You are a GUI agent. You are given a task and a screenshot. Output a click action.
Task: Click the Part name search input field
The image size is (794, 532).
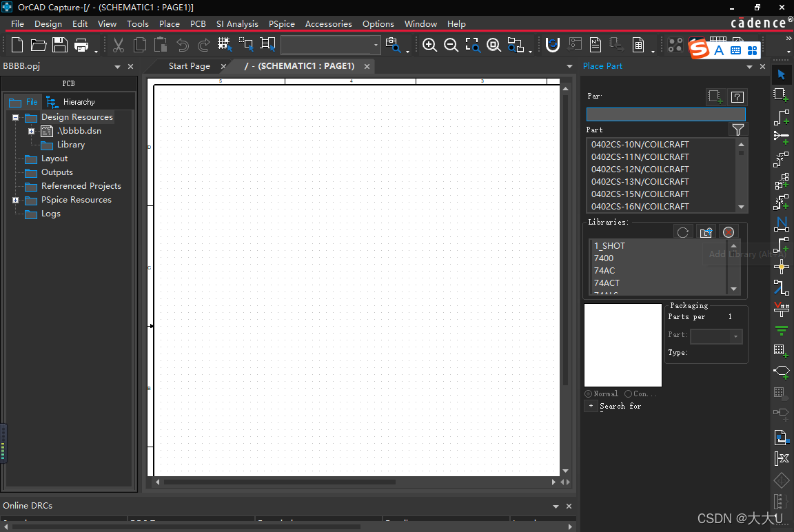[665, 114]
